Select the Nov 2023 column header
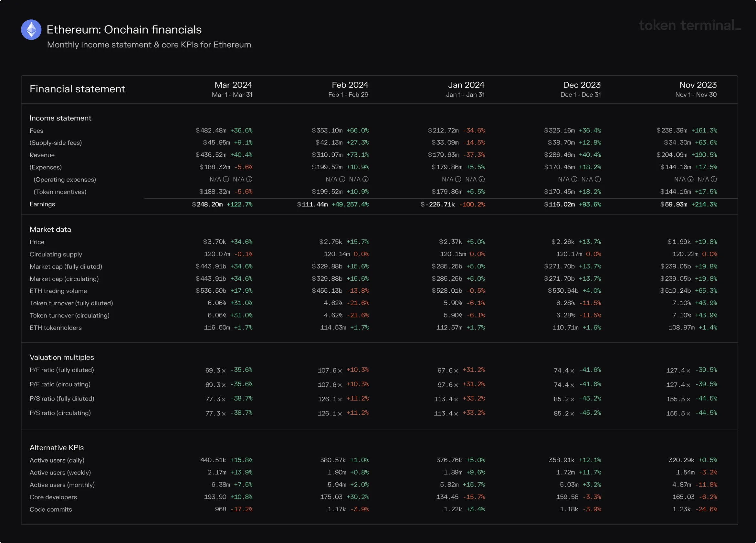 [x=696, y=89]
